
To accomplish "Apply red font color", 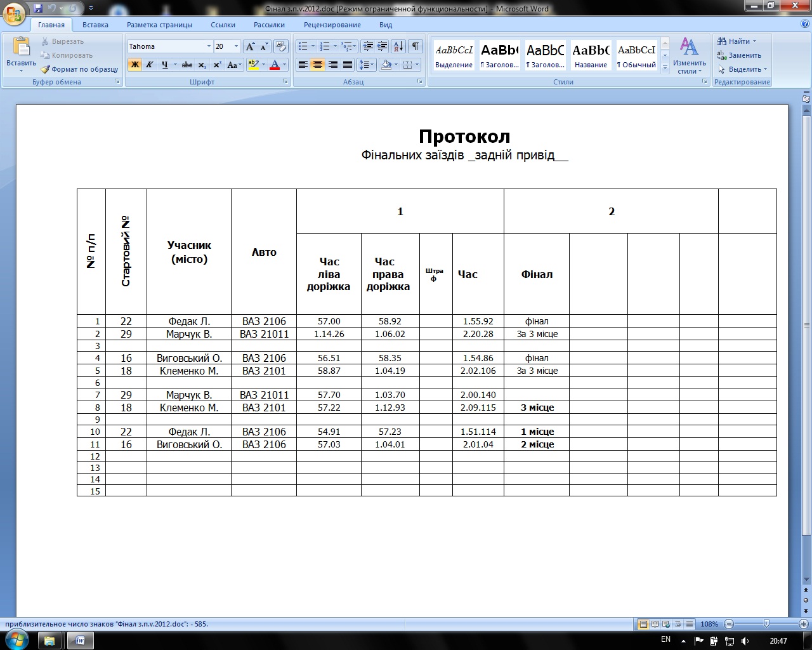I will coord(275,65).
